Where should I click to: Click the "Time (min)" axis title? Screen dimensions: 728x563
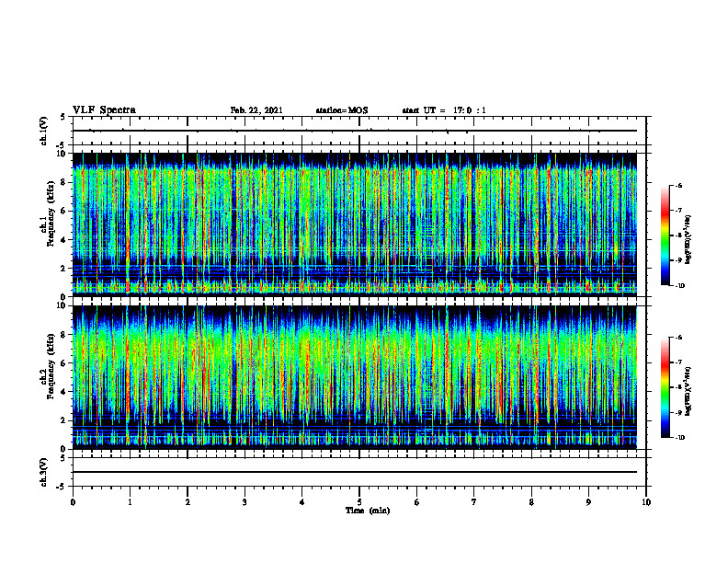(368, 511)
